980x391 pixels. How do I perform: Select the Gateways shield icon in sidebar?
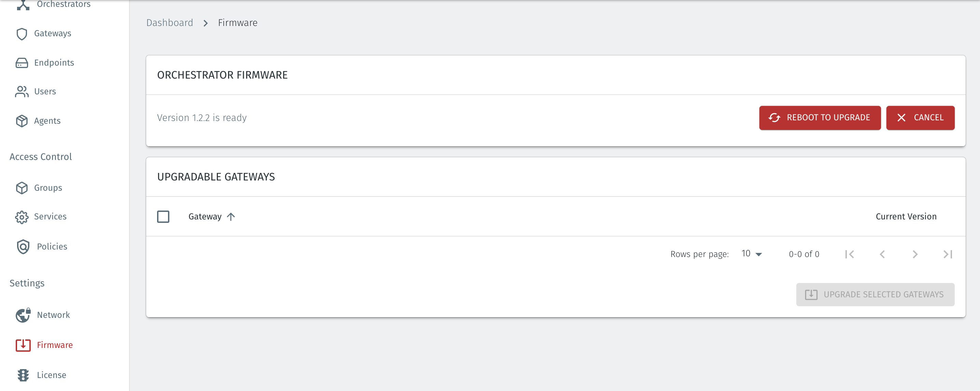point(22,33)
